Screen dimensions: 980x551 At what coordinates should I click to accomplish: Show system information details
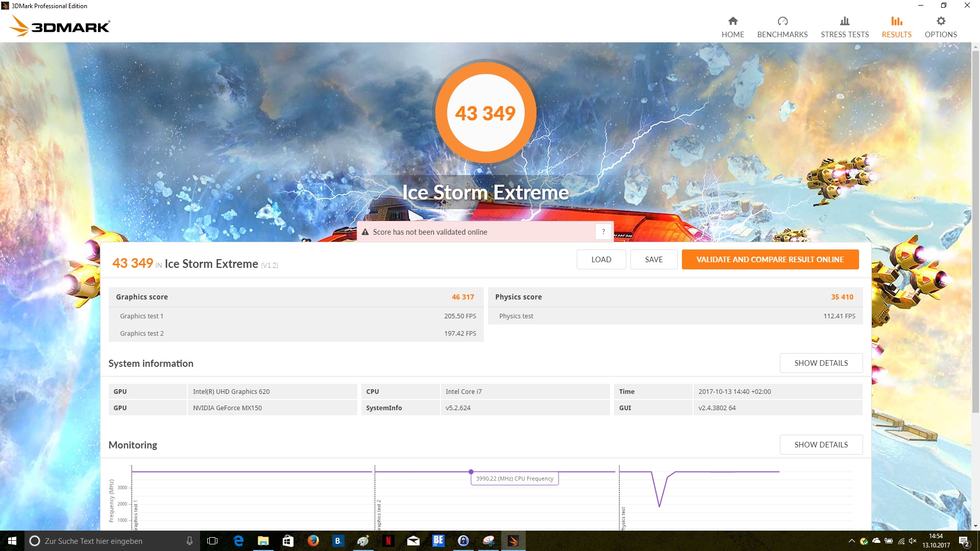(821, 363)
